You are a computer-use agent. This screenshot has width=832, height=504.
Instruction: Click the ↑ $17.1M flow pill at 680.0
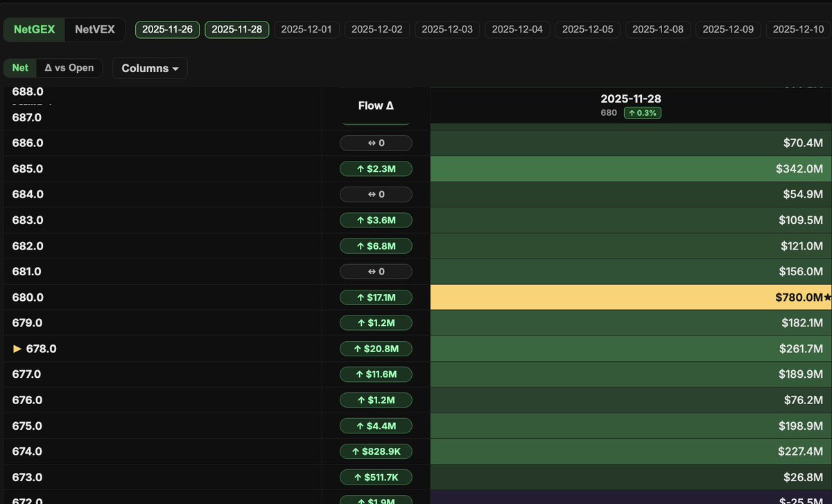tap(375, 297)
